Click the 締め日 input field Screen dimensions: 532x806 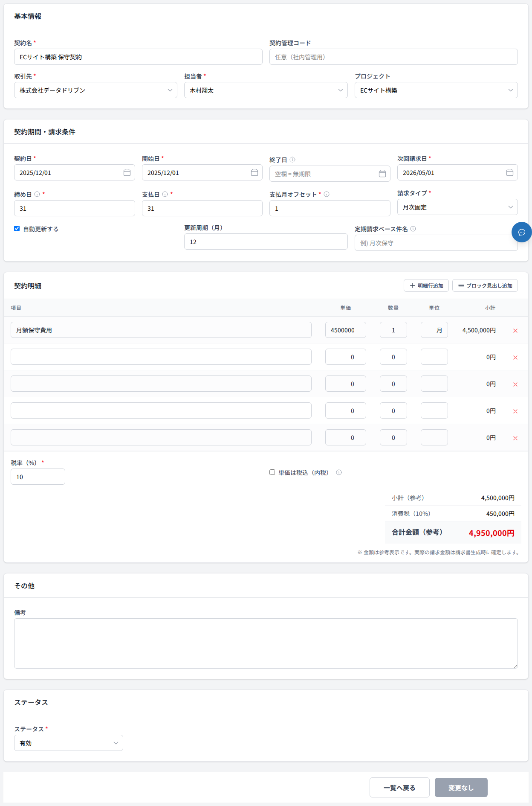(x=75, y=208)
